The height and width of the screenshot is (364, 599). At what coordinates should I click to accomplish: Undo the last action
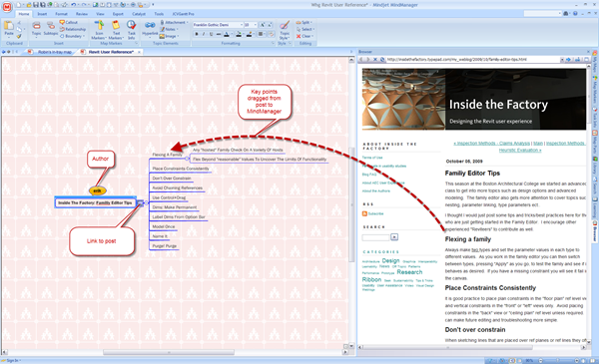(x=73, y=5)
